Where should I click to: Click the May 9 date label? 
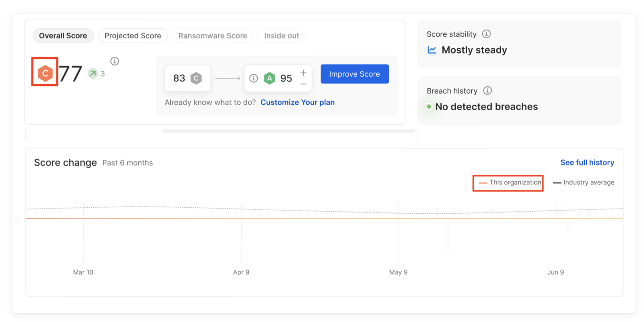398,272
